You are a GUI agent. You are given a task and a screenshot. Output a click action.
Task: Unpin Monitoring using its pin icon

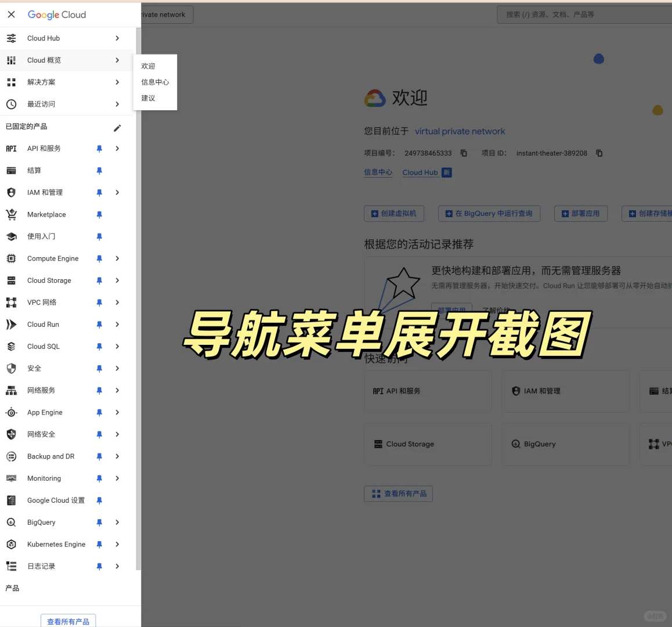99,478
